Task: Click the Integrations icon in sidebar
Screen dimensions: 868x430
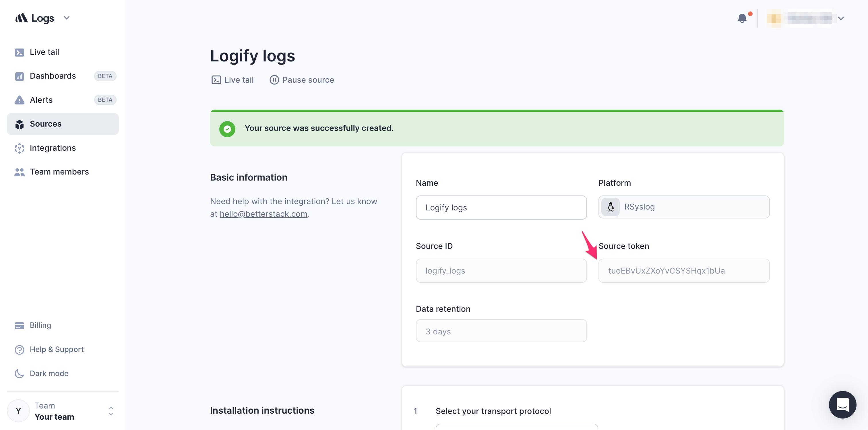Action: click(x=20, y=148)
